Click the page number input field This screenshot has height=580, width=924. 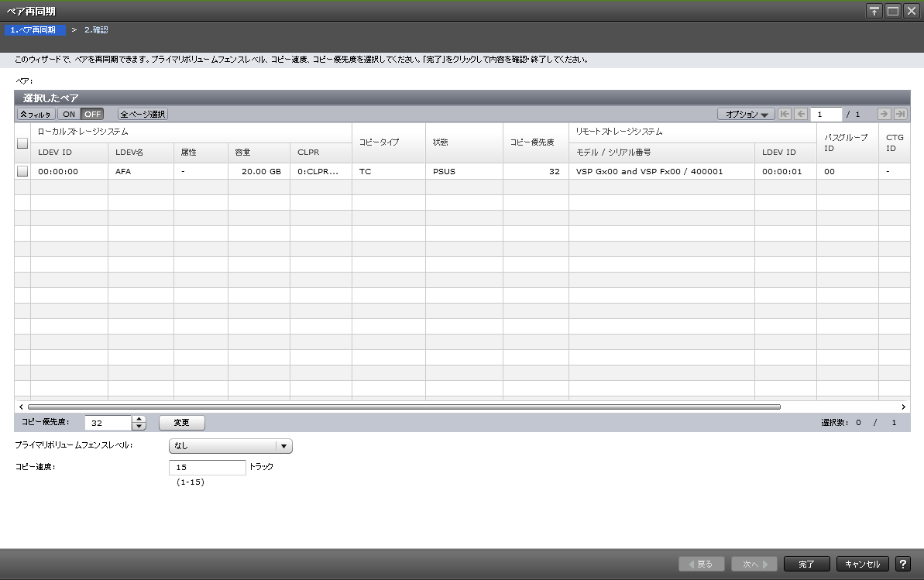[826, 115]
